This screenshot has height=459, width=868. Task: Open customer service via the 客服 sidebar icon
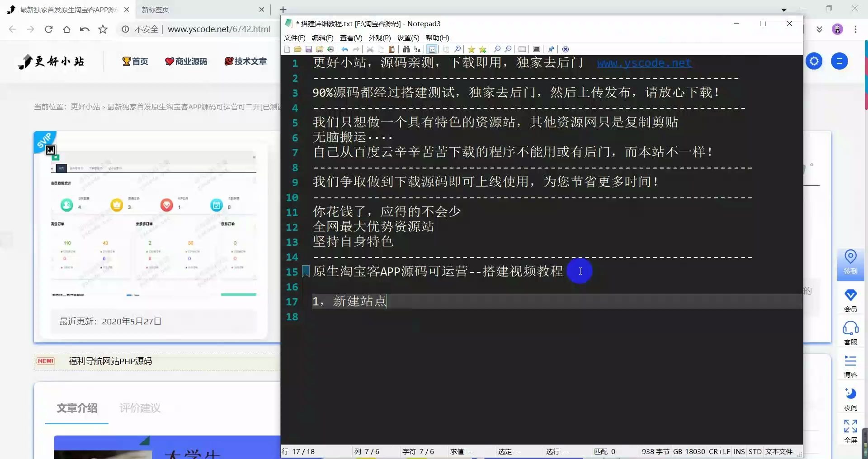click(x=850, y=332)
